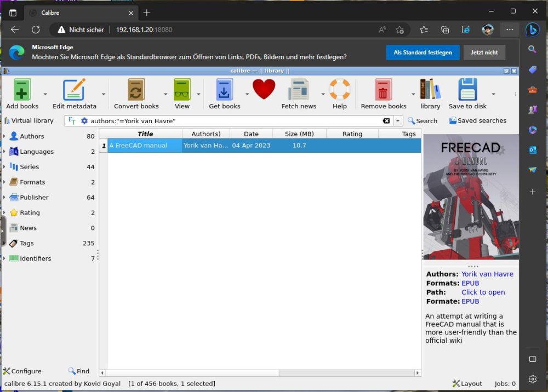Sort the book list by Date column

click(x=251, y=134)
